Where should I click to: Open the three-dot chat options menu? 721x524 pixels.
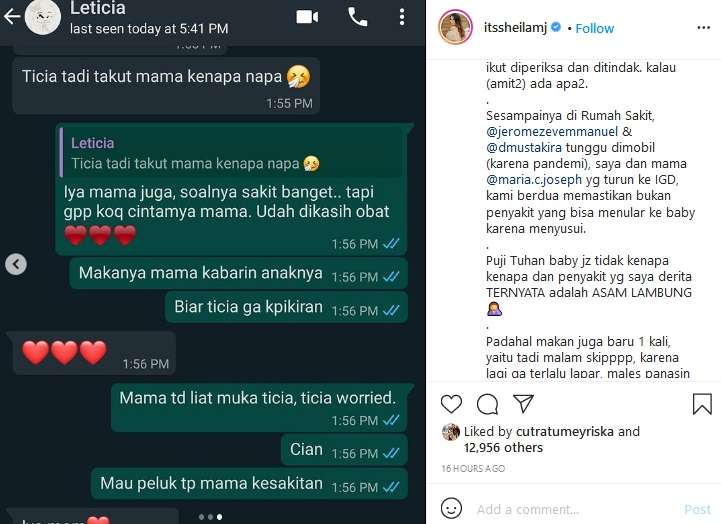(402, 17)
